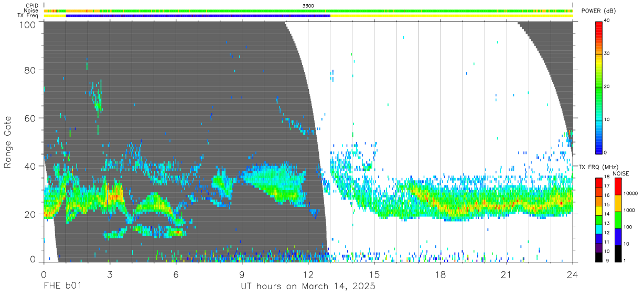This screenshot has width=644, height=297.
Task: Click the 3 hour tick on time axis
Action: 110,274
